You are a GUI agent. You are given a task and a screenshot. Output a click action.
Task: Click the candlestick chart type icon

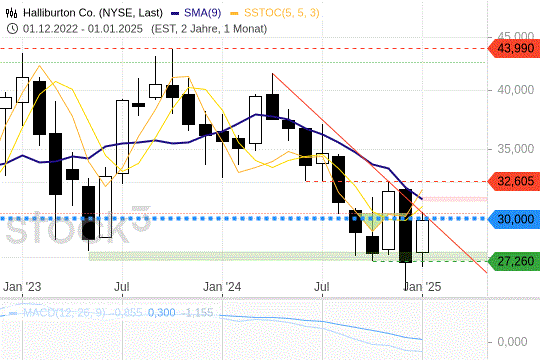coord(11,13)
